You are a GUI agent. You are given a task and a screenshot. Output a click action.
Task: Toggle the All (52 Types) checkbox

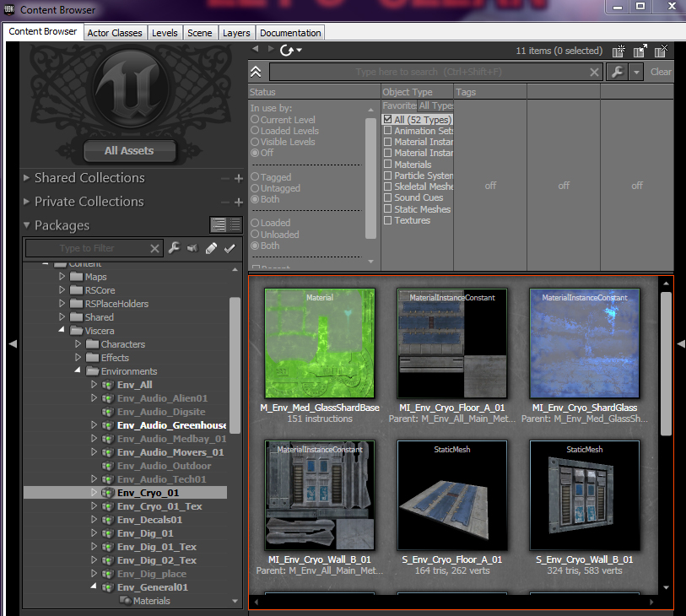point(387,119)
